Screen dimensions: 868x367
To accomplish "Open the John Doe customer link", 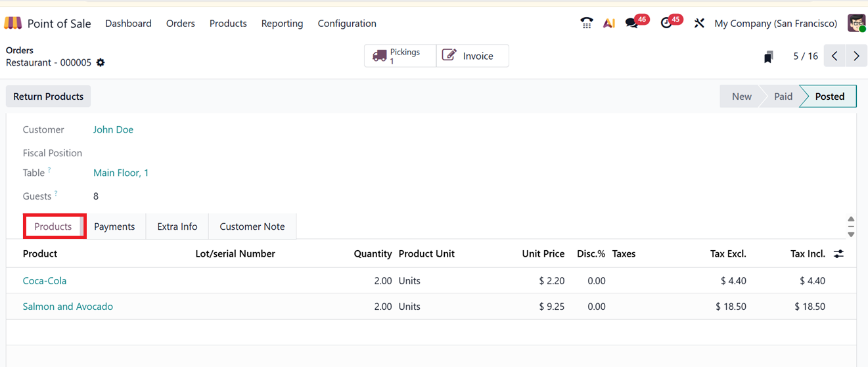I will pyautogui.click(x=113, y=129).
